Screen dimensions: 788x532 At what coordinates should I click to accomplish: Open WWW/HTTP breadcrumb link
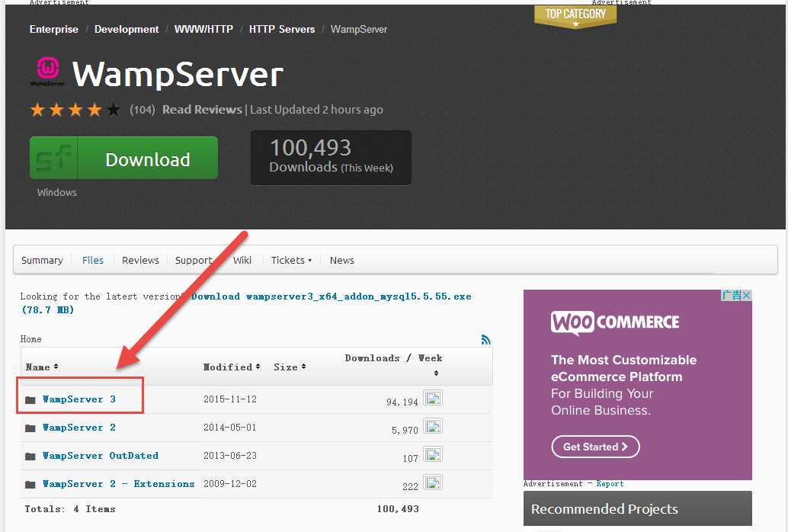pos(203,29)
